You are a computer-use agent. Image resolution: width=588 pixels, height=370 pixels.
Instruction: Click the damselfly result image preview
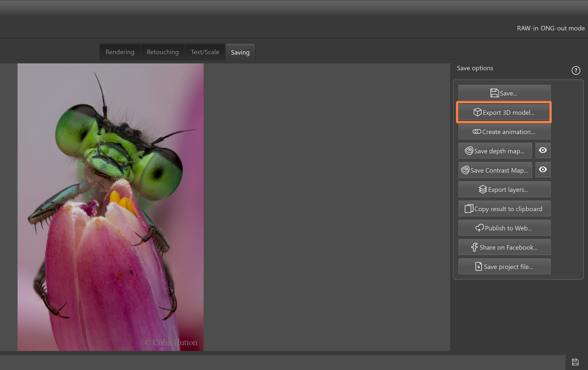[110, 207]
